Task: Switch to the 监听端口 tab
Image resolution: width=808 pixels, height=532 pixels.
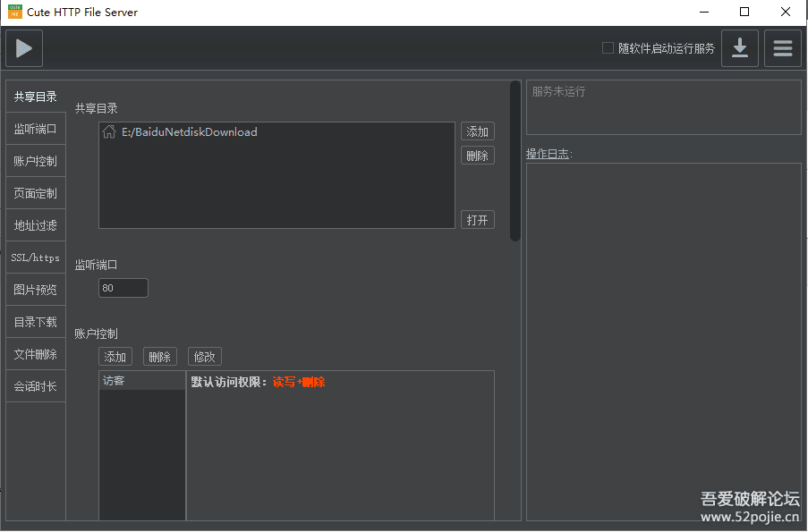Action: point(36,129)
